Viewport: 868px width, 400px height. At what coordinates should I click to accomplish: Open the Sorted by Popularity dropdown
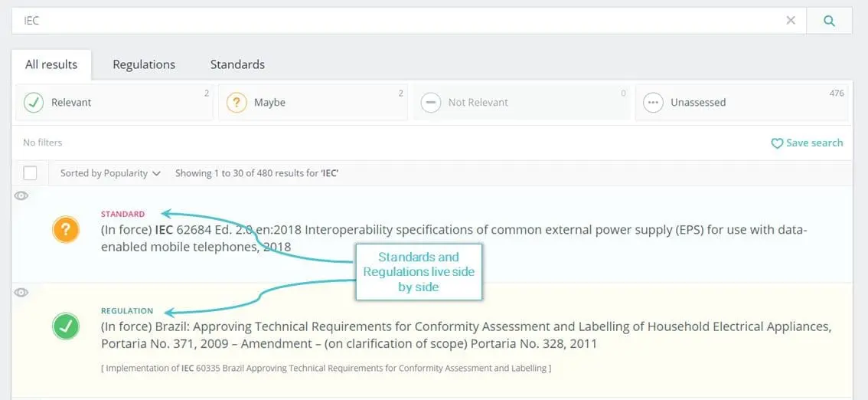click(x=110, y=173)
